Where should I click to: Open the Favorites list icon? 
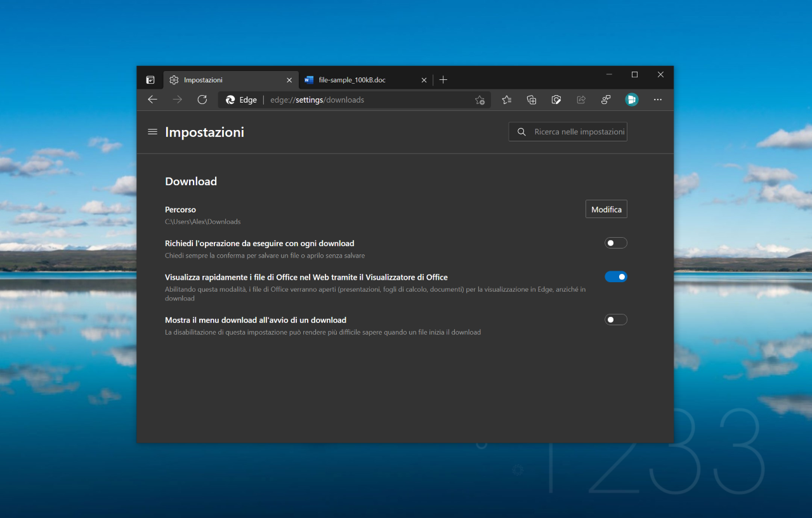pyautogui.click(x=506, y=100)
